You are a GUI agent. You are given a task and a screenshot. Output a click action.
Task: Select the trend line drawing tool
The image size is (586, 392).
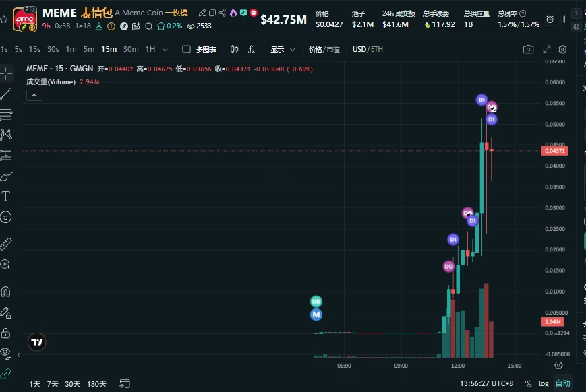point(6,94)
